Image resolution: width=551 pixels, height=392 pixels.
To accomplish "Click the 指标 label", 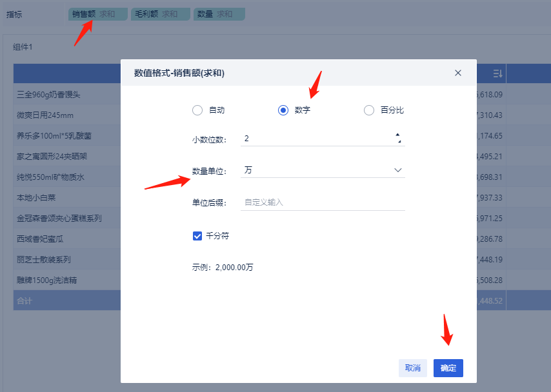I will [x=14, y=14].
